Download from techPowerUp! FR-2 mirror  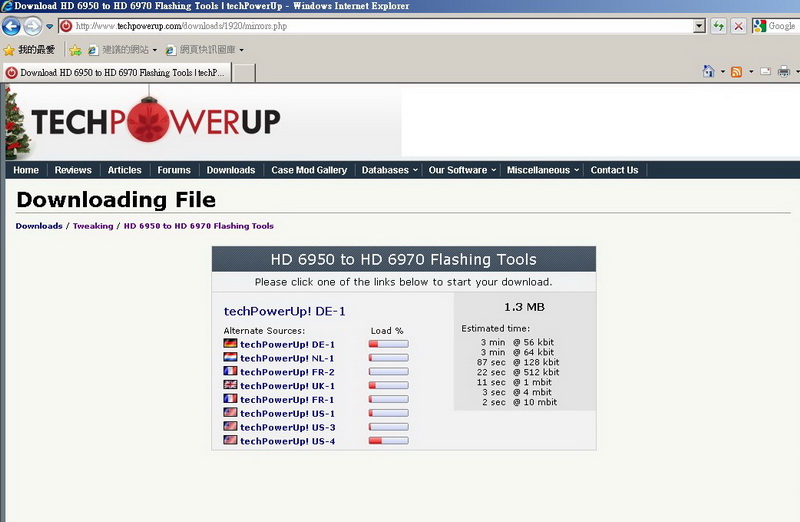(x=287, y=372)
